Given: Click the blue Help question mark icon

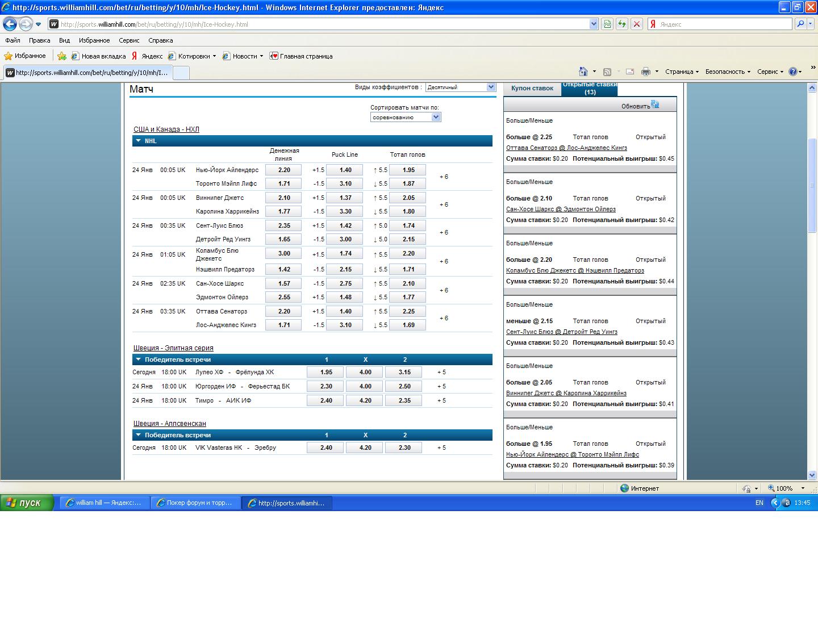Looking at the screenshot, I should 792,72.
